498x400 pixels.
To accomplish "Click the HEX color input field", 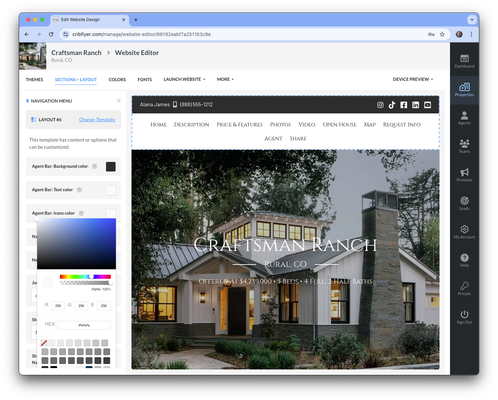I will tap(84, 325).
